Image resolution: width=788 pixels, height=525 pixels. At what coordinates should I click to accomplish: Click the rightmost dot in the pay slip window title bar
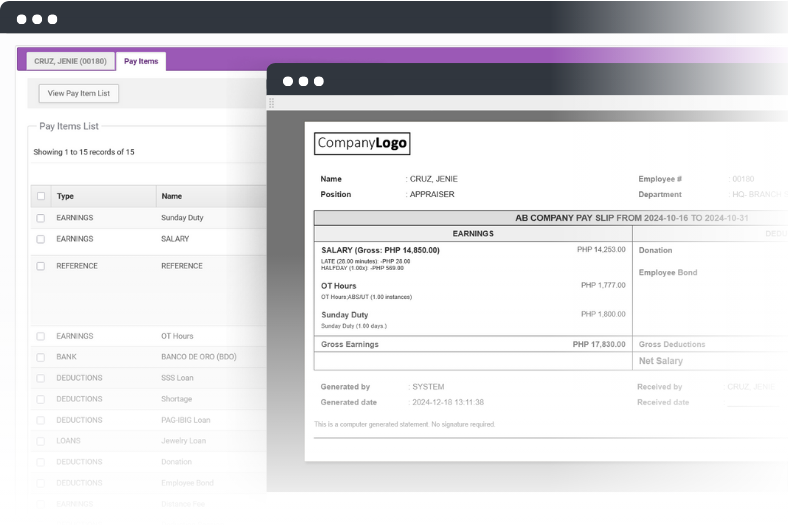[x=319, y=81]
